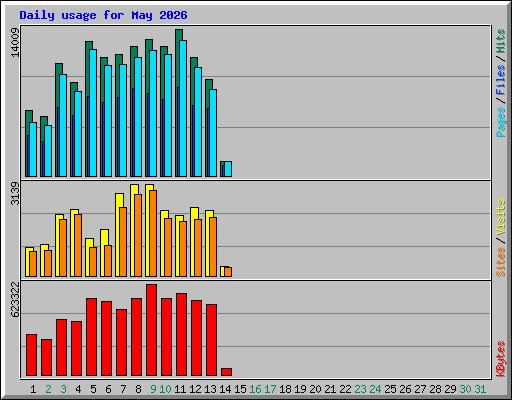
Task: Click the cyan 'Pages' legend label
Action: (501, 122)
